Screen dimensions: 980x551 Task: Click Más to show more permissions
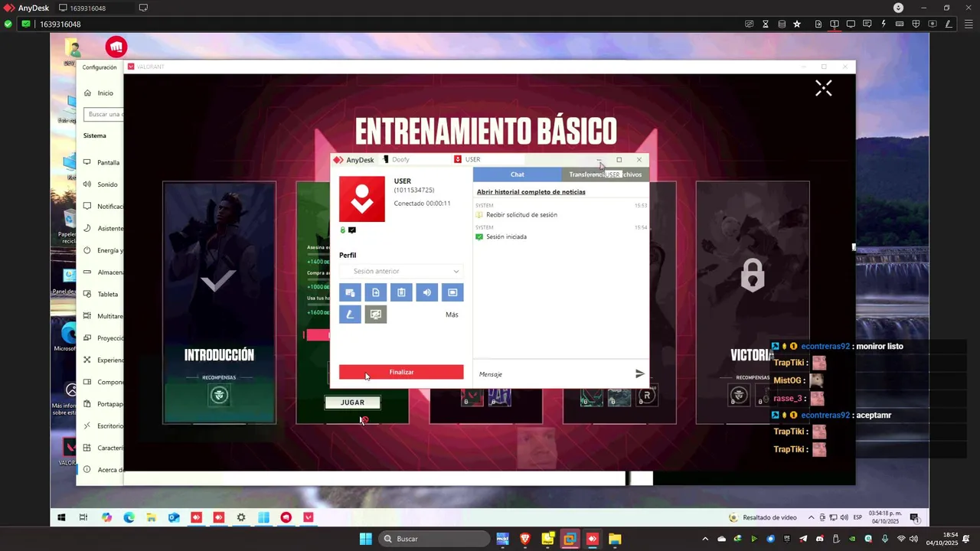pyautogui.click(x=452, y=315)
